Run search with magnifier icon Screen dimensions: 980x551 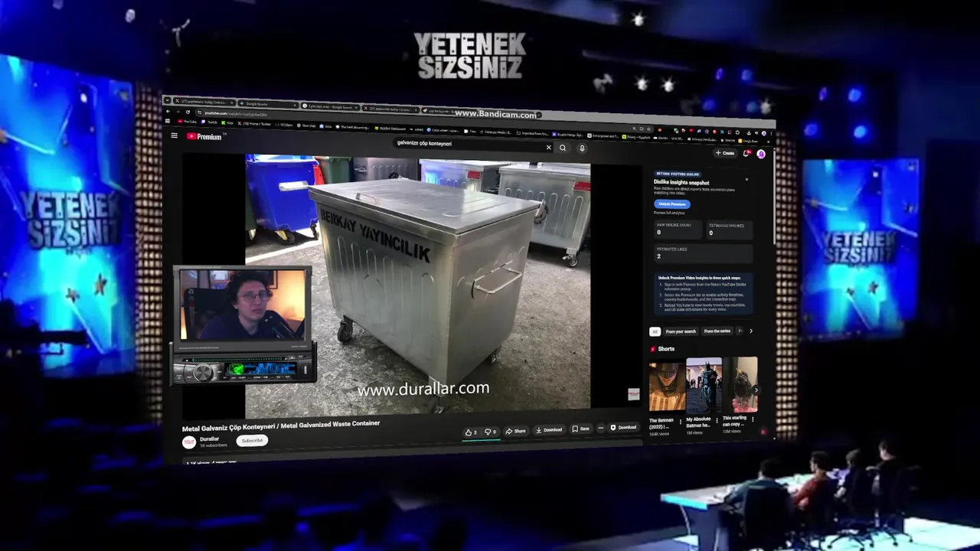(x=563, y=148)
